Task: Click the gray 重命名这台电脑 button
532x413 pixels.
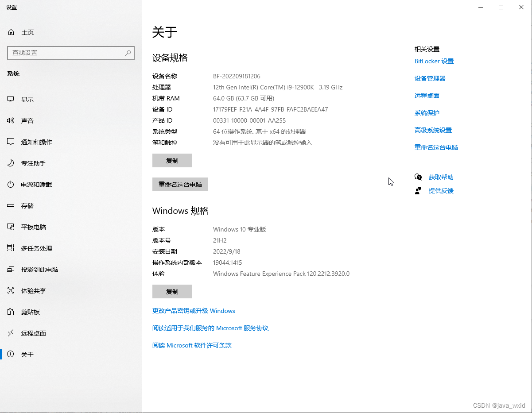Action: 180,185
